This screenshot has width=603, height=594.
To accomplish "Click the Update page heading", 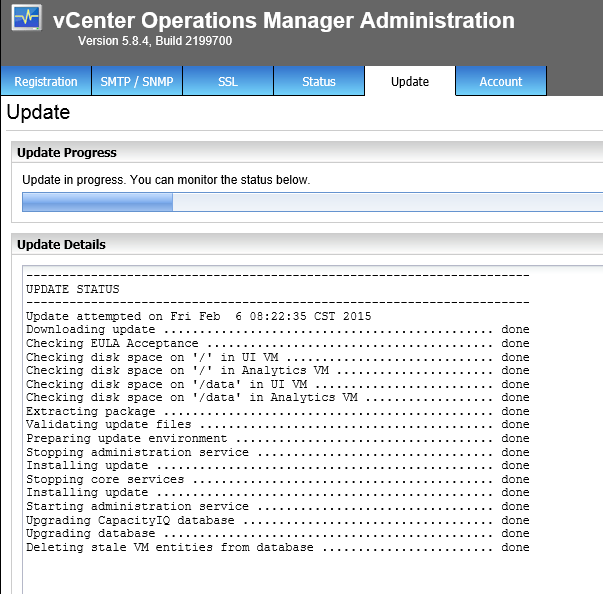I will (38, 112).
